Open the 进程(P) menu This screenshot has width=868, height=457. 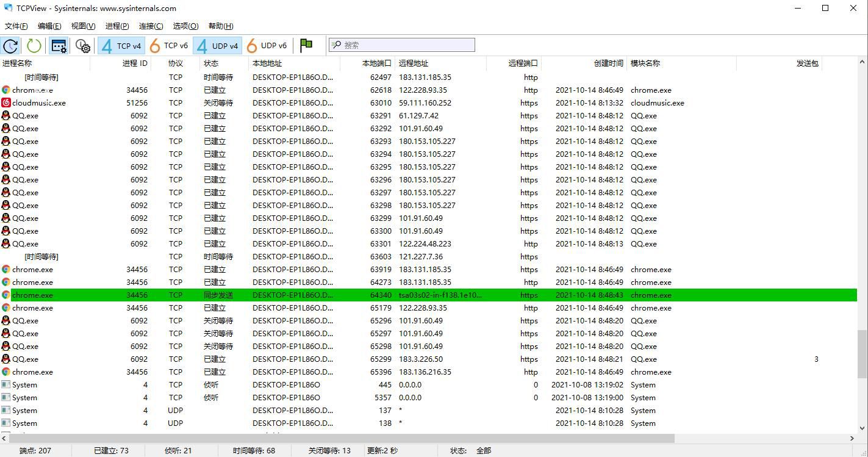[117, 26]
